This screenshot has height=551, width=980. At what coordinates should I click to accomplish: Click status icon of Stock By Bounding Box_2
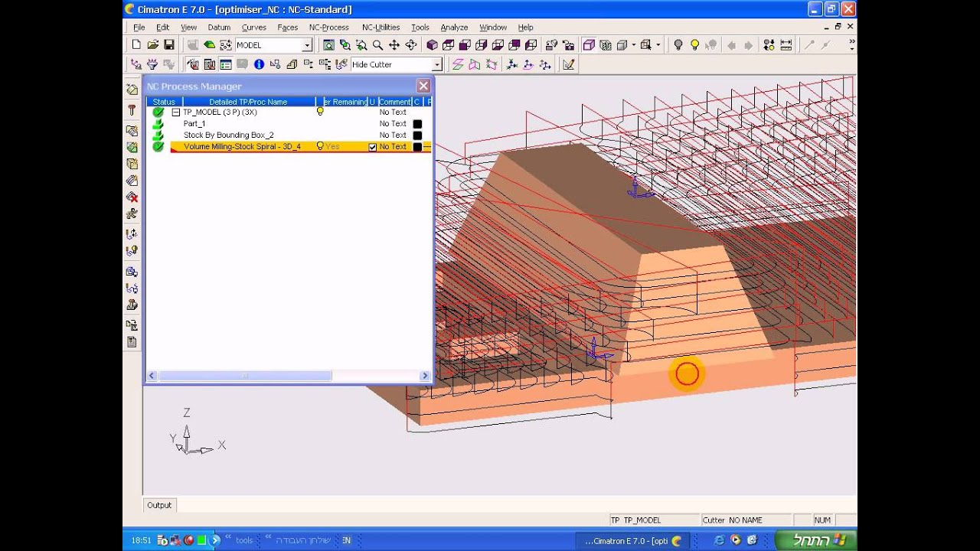(158, 135)
